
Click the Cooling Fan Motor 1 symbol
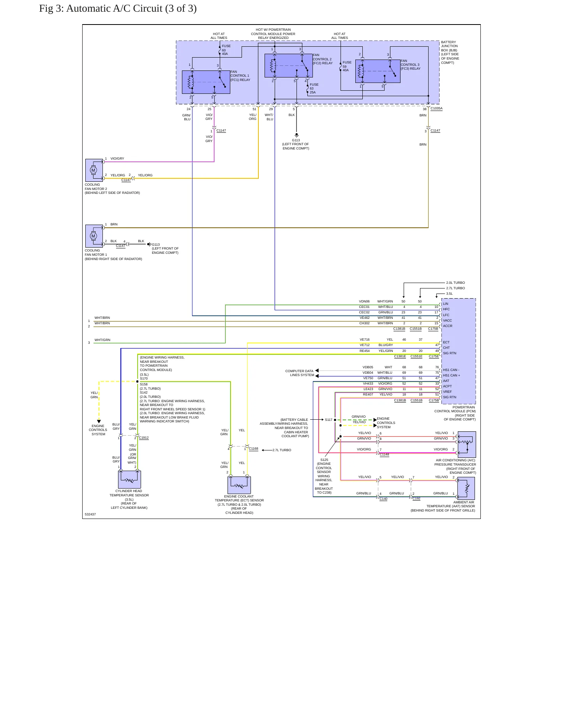pyautogui.click(x=94, y=236)
